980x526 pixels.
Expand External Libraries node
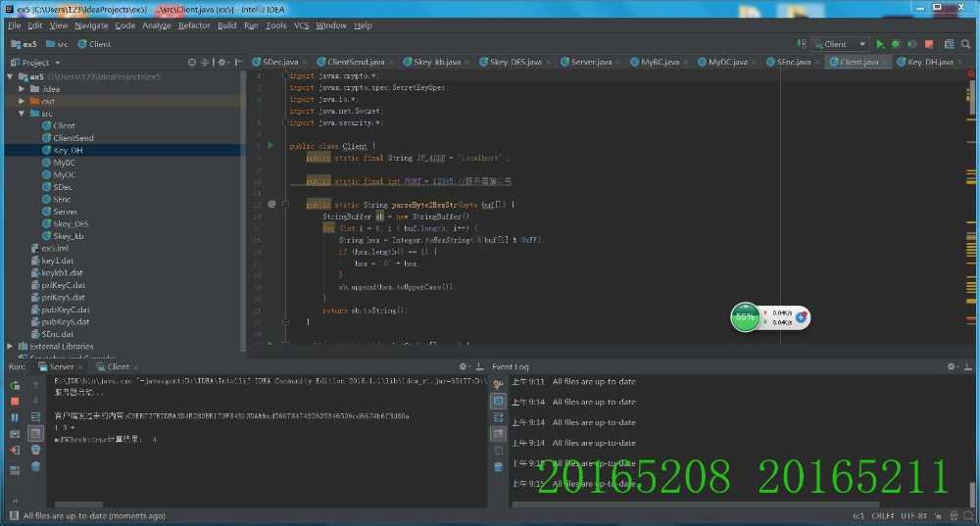[x=10, y=346]
